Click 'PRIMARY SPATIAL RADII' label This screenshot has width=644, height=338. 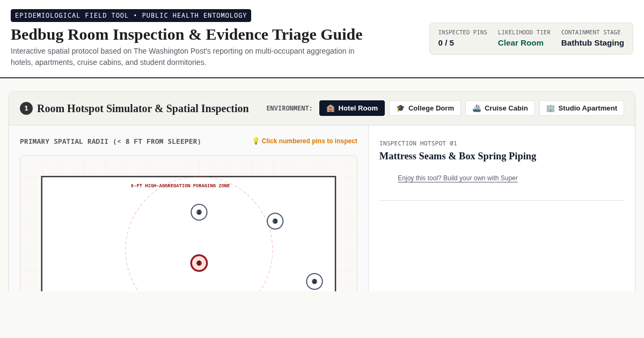coord(111,142)
